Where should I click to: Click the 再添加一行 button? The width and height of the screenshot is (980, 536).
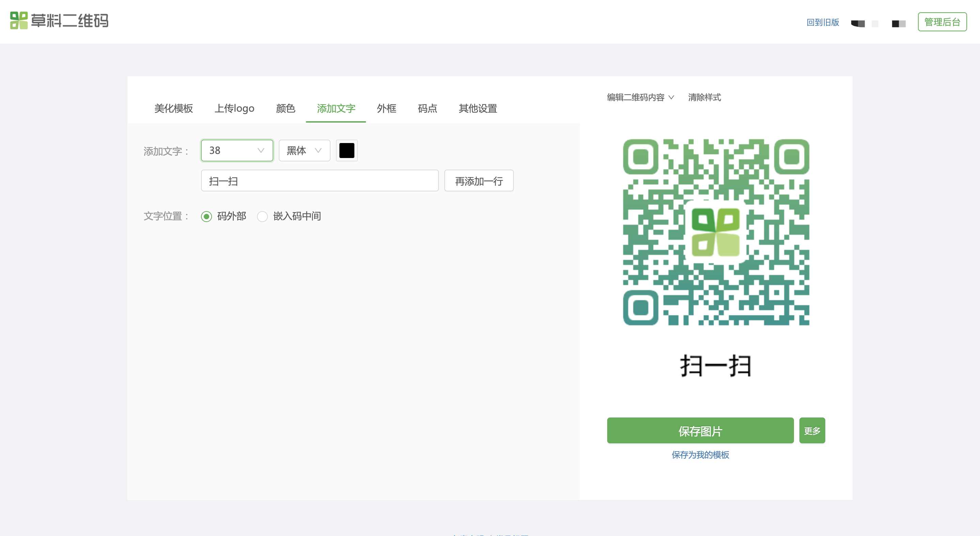pos(479,180)
